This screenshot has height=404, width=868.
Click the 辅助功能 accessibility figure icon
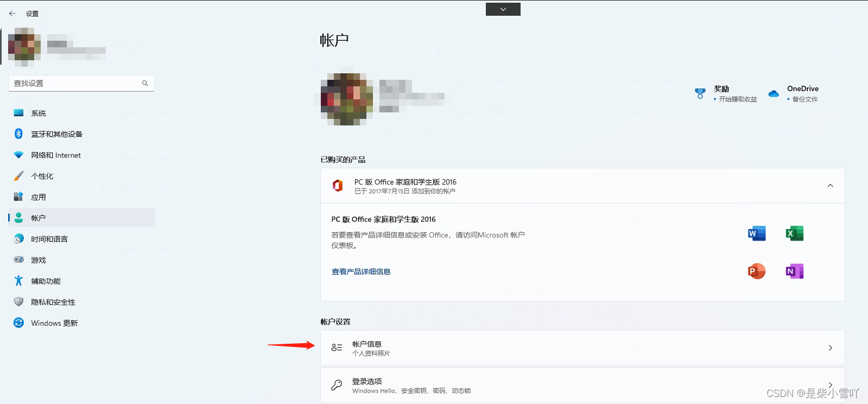point(18,281)
